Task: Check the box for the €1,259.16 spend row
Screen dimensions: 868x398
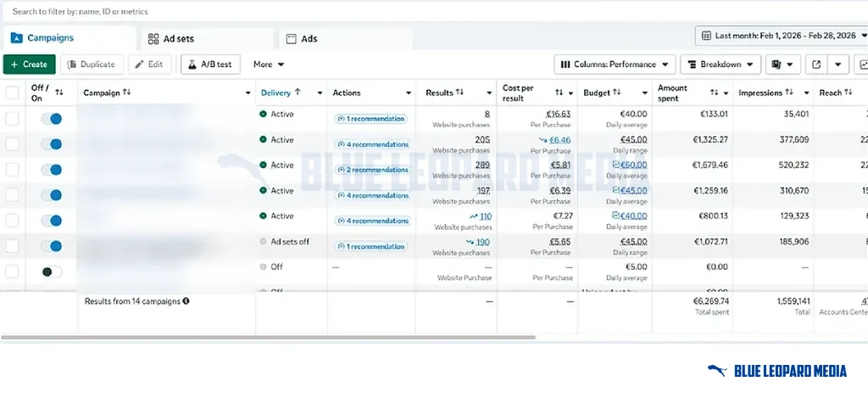Action: 12,195
